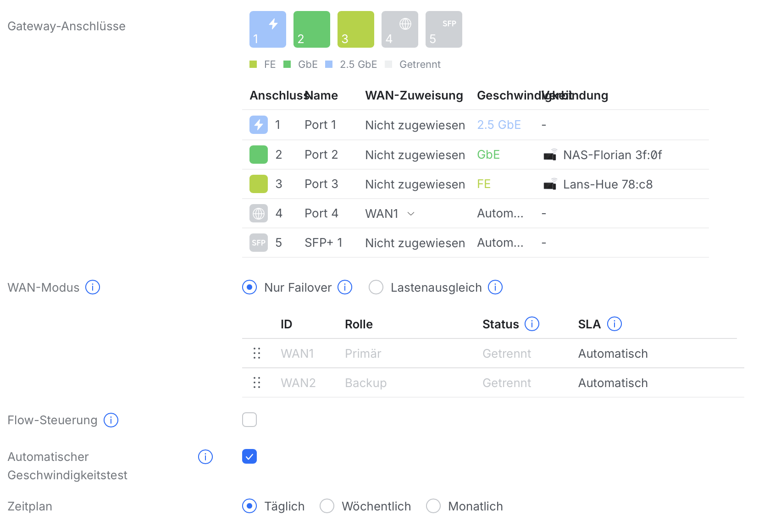Click the SLA column info icon

tap(614, 324)
